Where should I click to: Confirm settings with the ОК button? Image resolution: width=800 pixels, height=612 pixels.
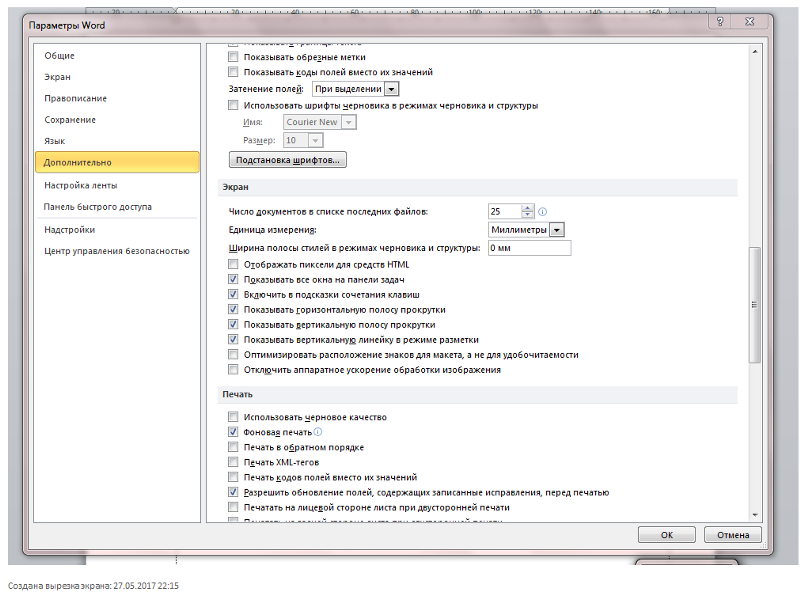(x=666, y=534)
